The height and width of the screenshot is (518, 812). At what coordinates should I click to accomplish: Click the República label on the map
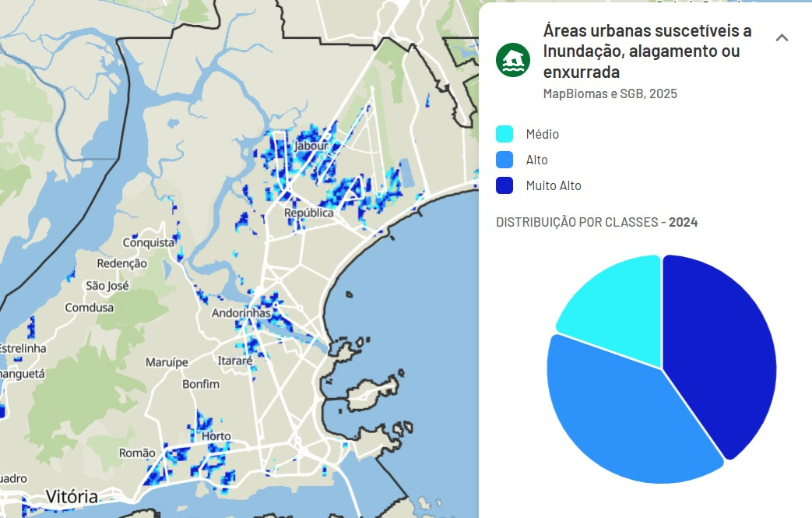point(308,213)
